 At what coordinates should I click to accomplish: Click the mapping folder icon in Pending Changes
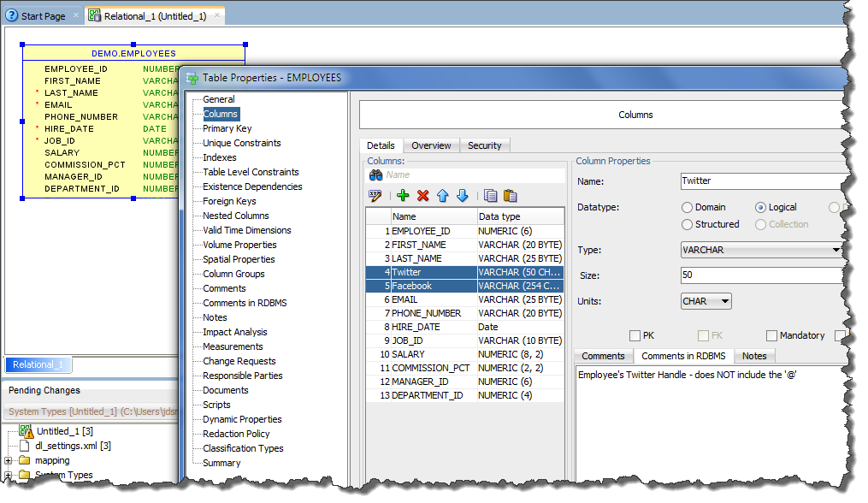pos(27,460)
